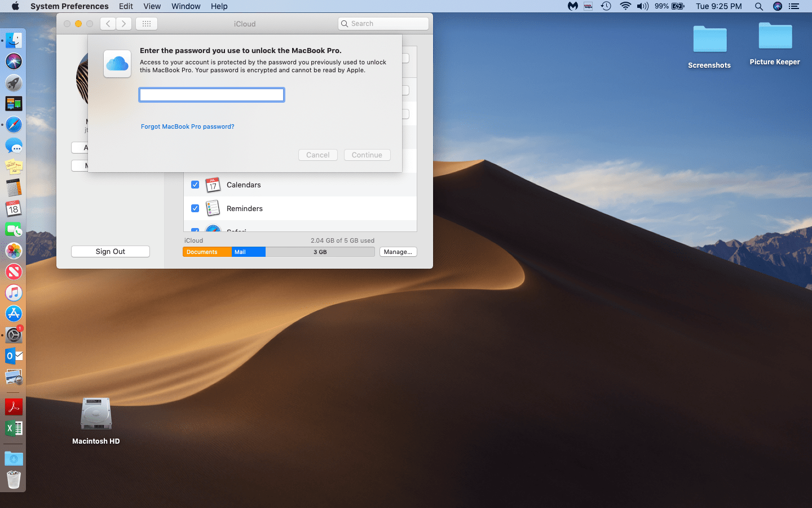Click the Time Machine menu bar icon
The height and width of the screenshot is (508, 812).
(x=606, y=6)
